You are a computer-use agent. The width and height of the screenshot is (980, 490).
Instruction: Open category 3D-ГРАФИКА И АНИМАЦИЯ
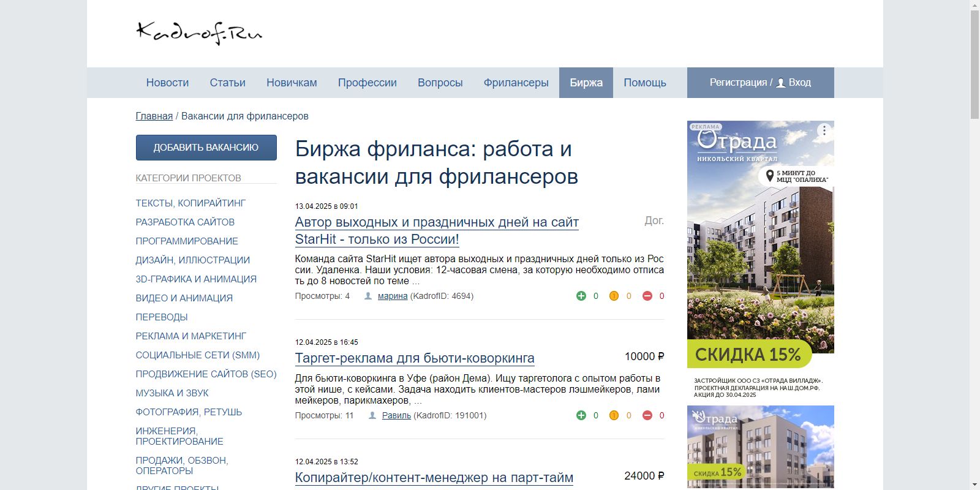pyautogui.click(x=196, y=279)
